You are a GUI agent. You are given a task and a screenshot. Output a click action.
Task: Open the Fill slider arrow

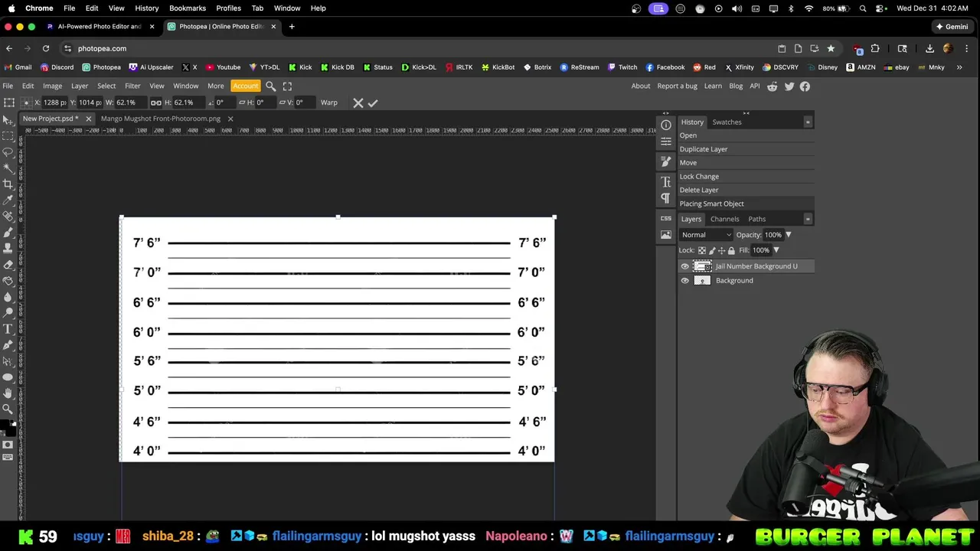(776, 250)
